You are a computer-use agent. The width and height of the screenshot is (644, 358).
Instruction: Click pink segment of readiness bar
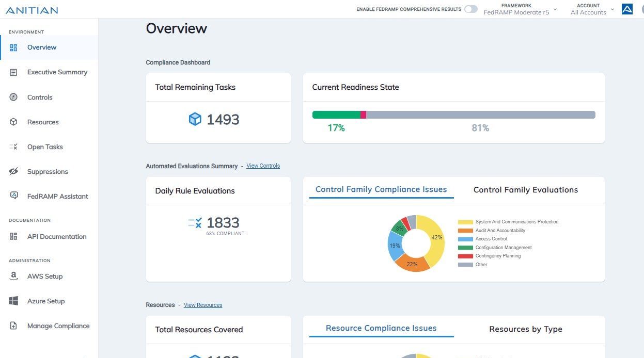(363, 115)
